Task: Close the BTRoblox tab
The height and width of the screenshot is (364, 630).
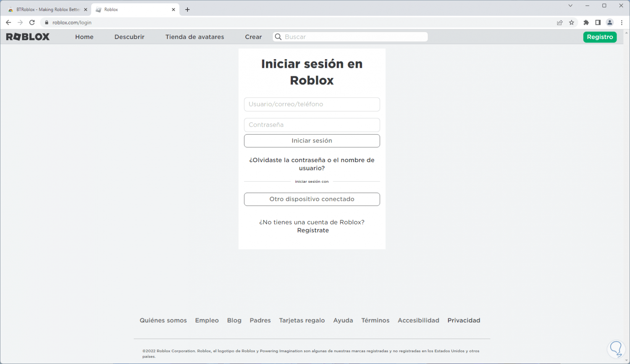Action: [86, 10]
